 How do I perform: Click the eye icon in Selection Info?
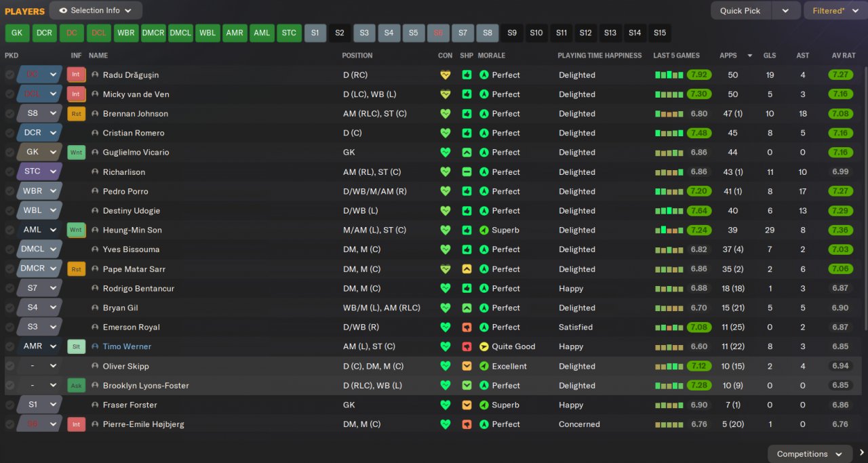point(63,11)
